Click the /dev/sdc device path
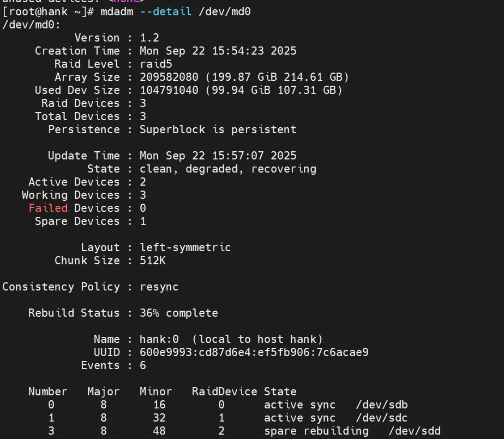 (382, 418)
